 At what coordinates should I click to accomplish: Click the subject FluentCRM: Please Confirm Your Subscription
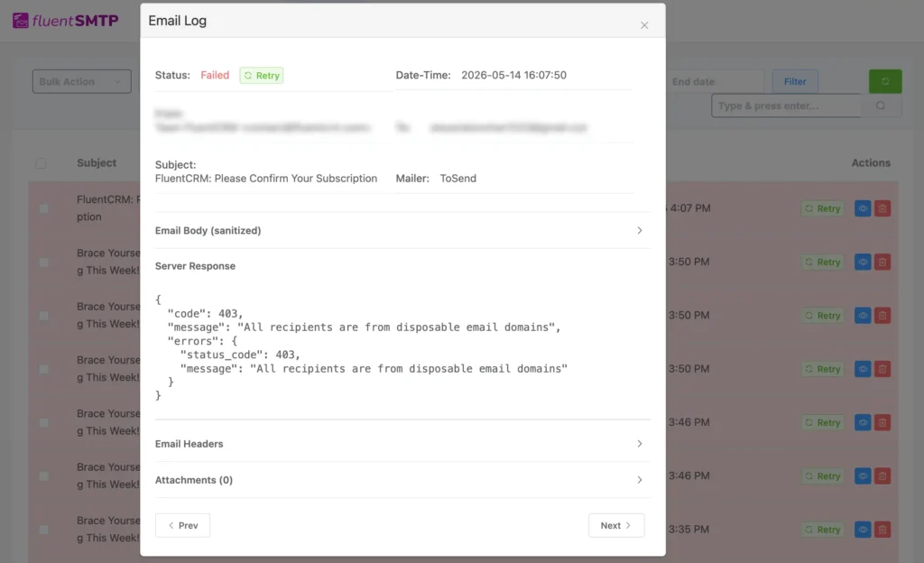coord(266,179)
